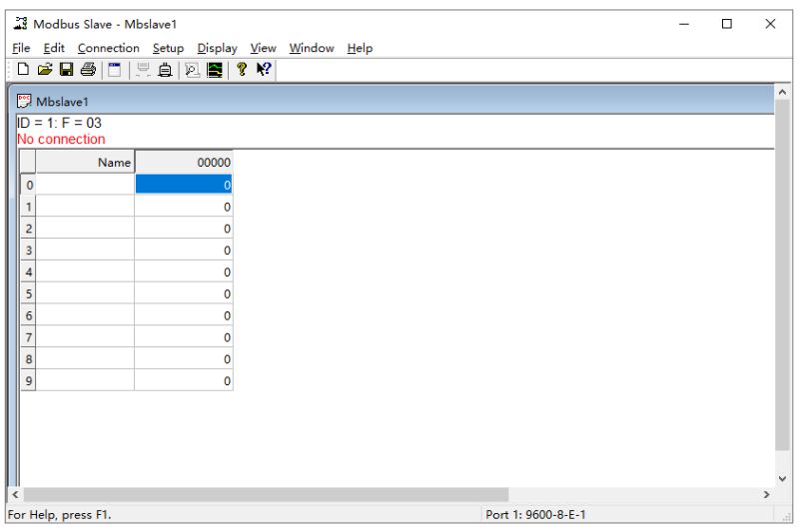Open the File menu
The image size is (799, 532).
(21, 48)
